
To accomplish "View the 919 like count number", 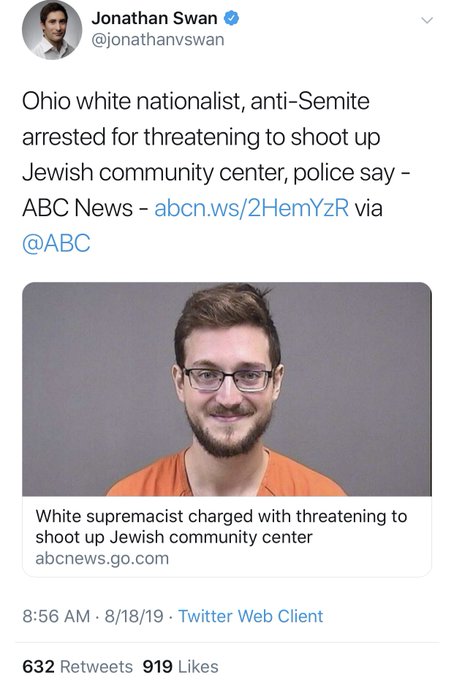I will click(157, 667).
